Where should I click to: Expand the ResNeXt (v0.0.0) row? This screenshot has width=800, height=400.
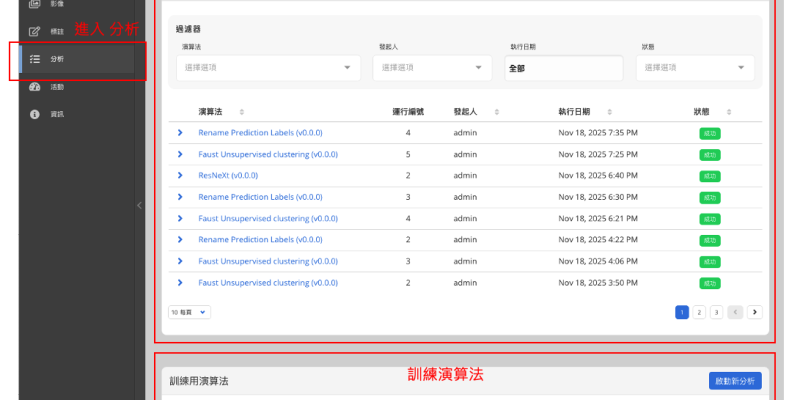[180, 175]
